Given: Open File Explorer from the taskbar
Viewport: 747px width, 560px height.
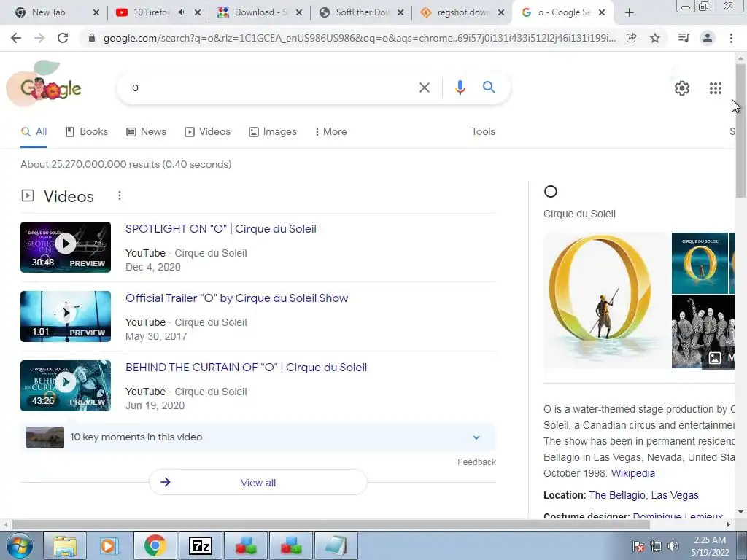Looking at the screenshot, I should point(65,545).
